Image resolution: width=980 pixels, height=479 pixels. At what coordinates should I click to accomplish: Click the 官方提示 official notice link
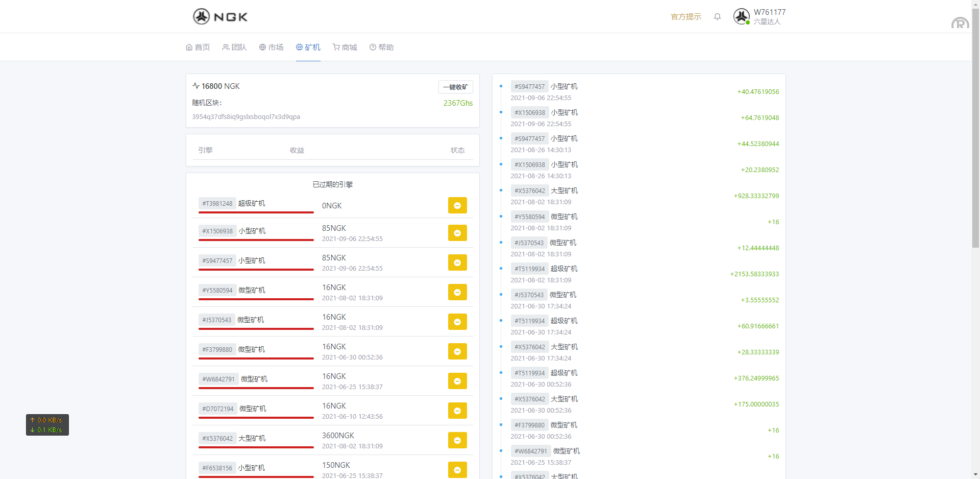(685, 17)
